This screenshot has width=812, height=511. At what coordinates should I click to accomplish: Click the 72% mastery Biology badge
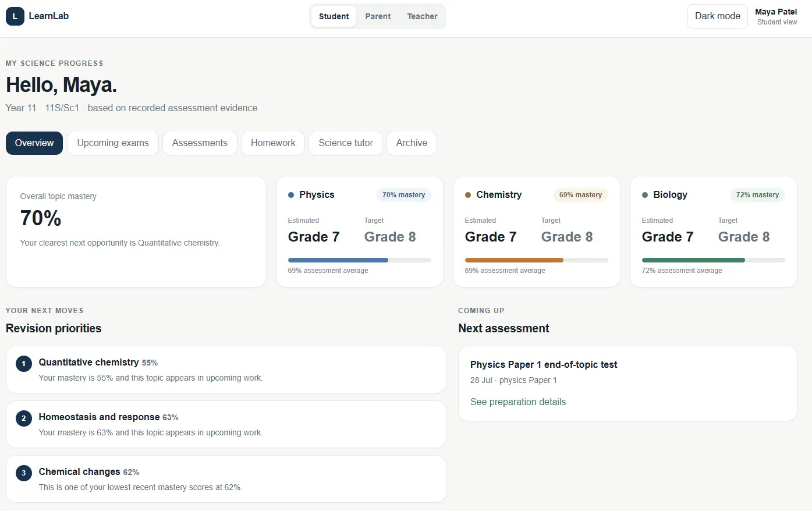click(758, 195)
